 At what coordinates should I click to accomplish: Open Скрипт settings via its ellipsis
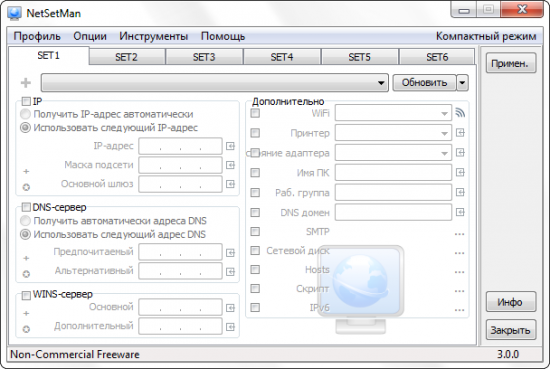point(459,291)
